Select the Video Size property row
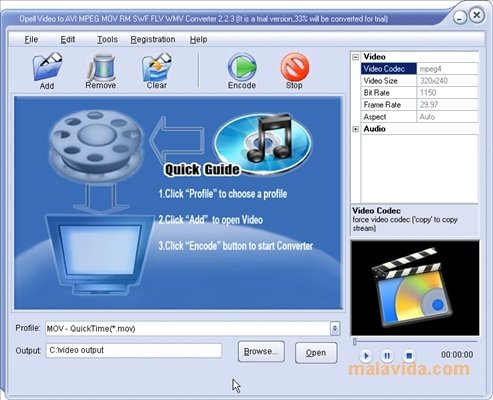493x400 pixels. tap(420, 81)
